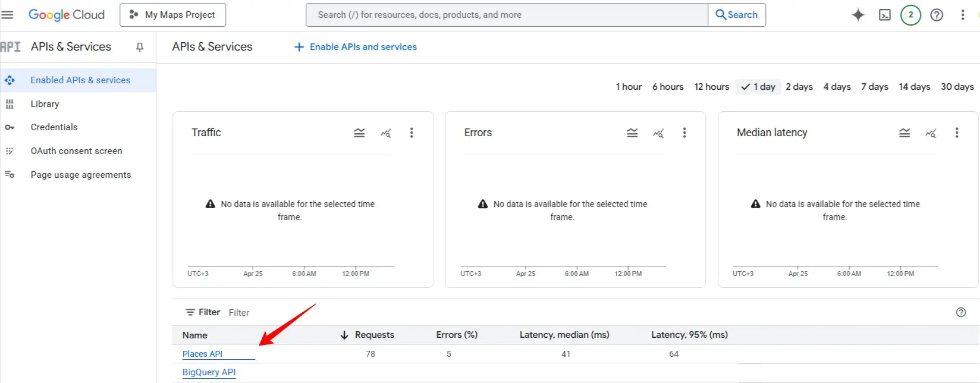Toggle legend on Errors chart
The image size is (980, 383).
pyautogui.click(x=632, y=133)
